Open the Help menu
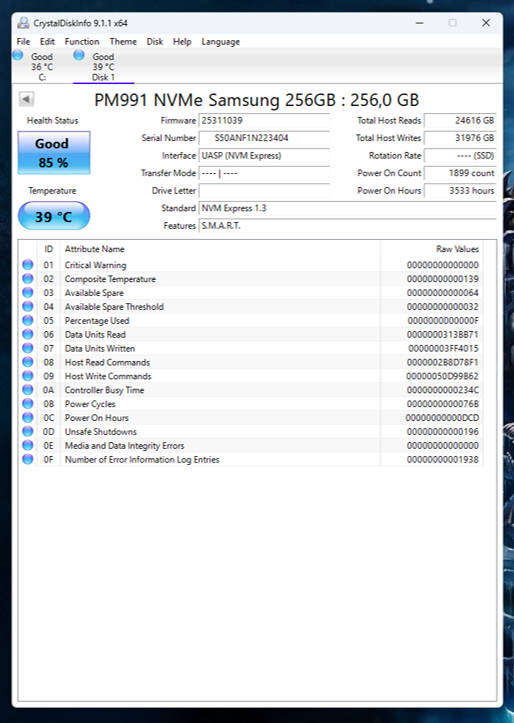The width and height of the screenshot is (514, 723). pyautogui.click(x=182, y=41)
